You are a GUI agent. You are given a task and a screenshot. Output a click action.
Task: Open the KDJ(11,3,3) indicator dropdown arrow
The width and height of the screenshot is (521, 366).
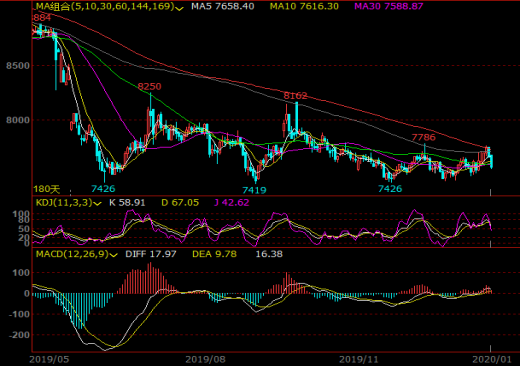coord(97,203)
